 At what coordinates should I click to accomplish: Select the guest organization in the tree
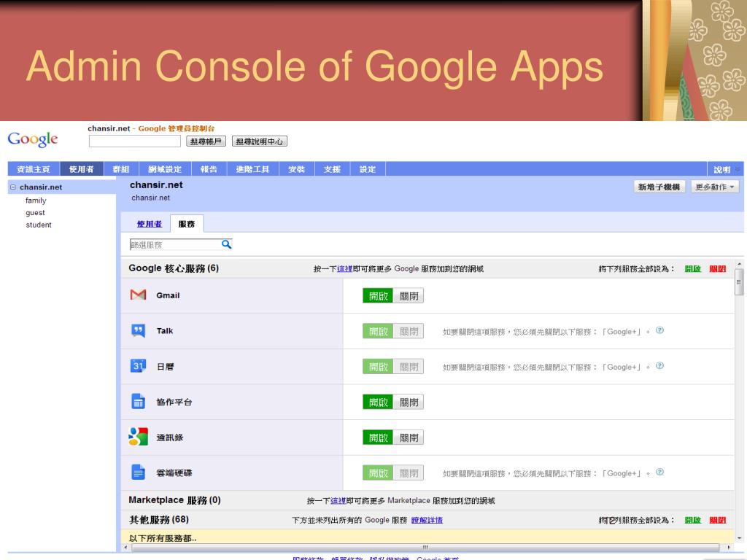[35, 212]
